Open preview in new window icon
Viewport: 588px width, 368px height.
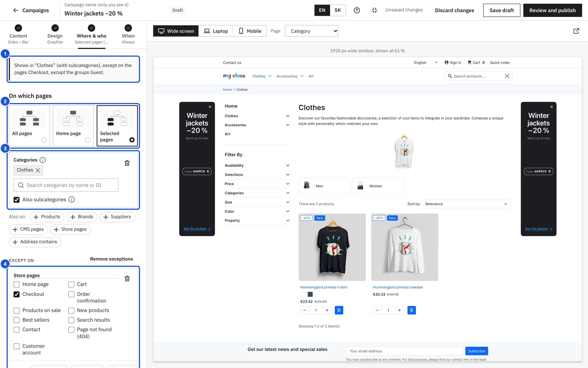(576, 31)
